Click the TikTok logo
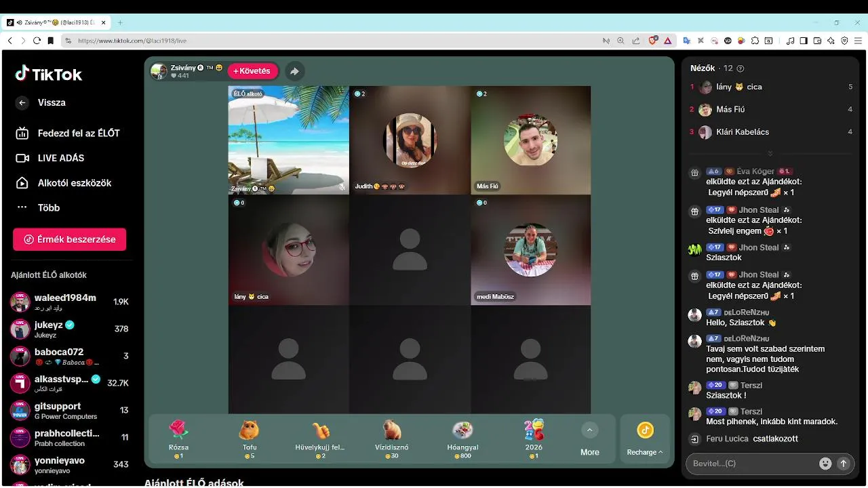Image resolution: width=868 pixels, height=488 pixels. pyautogui.click(x=49, y=74)
